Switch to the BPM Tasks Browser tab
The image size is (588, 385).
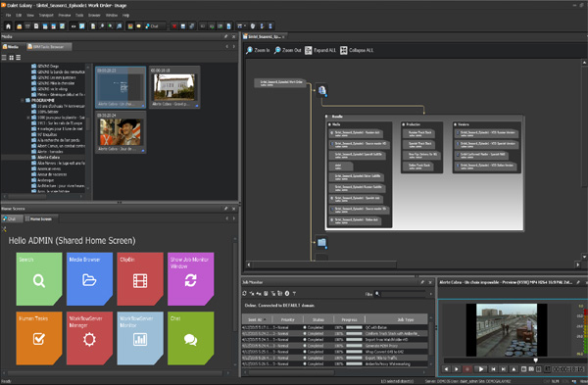tap(49, 47)
